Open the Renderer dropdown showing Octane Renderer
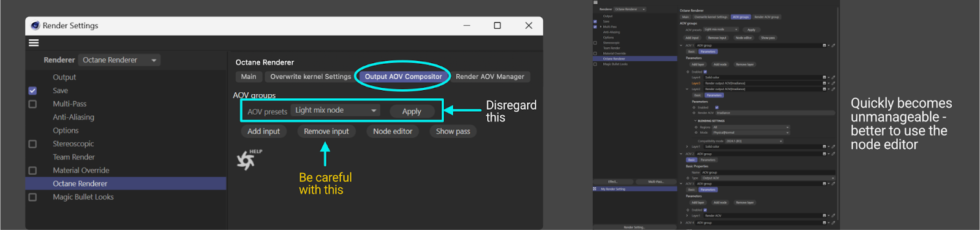 tap(119, 60)
